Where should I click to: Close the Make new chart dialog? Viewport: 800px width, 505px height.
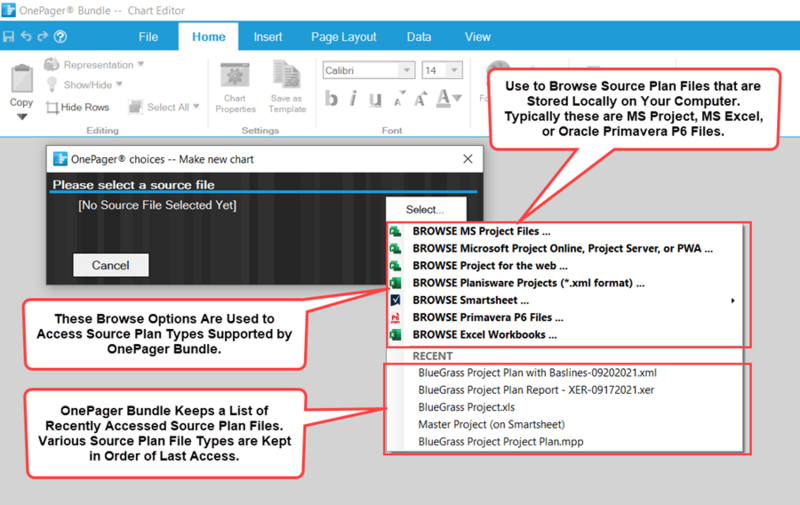tap(468, 159)
